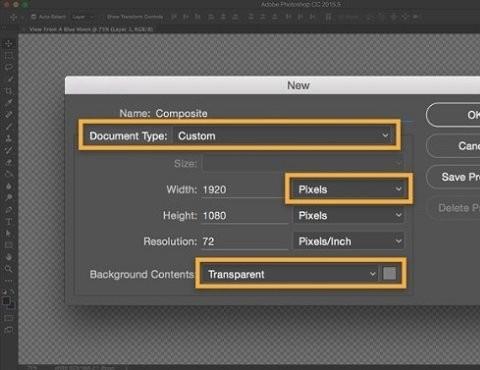
Task: Select the Quick Selection tool
Action: tap(9, 79)
